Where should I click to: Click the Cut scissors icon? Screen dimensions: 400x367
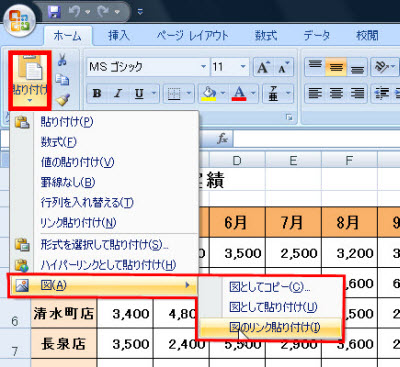pos(62,60)
